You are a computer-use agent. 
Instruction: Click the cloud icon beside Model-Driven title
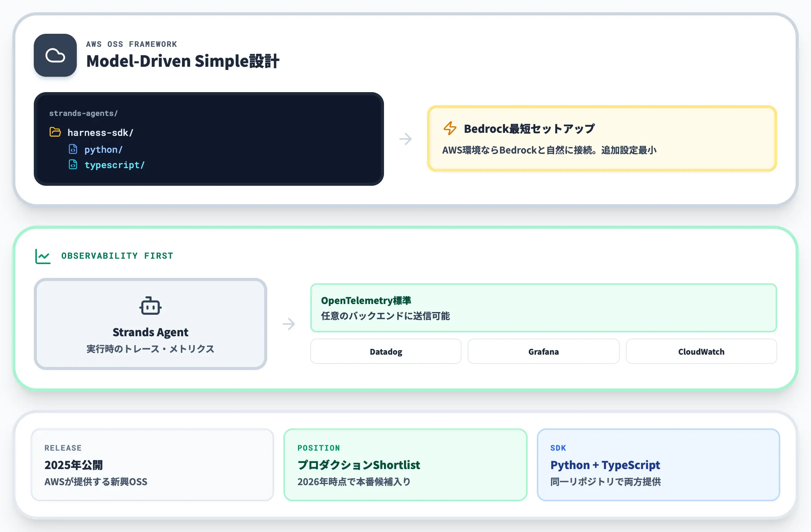55,55
